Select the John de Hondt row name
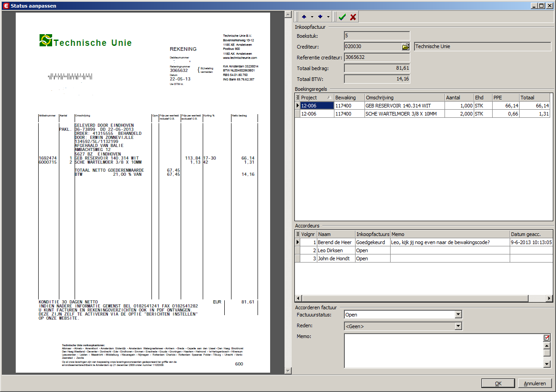 336,258
